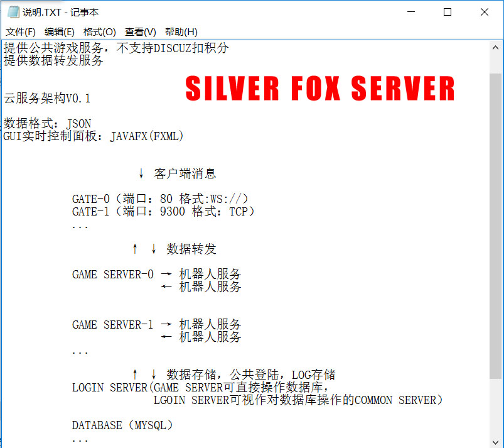Click the text '云服务架构V0.1'
This screenshot has height=448, width=504.
pyautogui.click(x=47, y=98)
